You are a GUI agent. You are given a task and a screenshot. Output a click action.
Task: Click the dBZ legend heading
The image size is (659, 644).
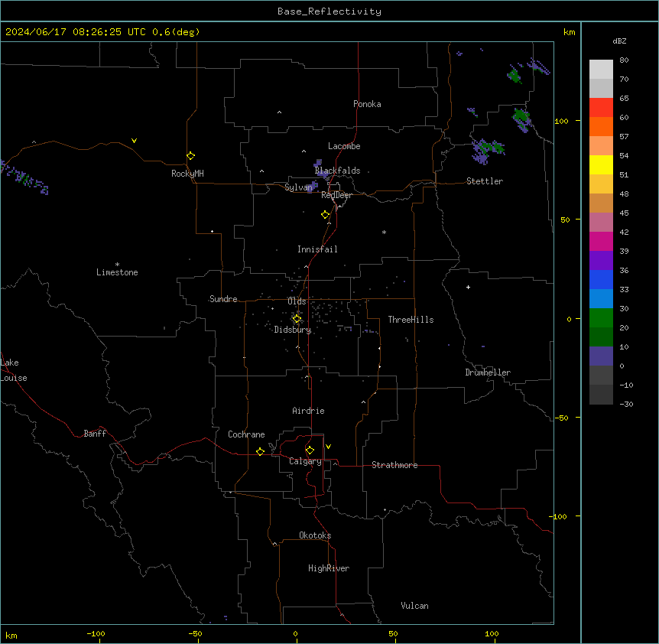[619, 41]
